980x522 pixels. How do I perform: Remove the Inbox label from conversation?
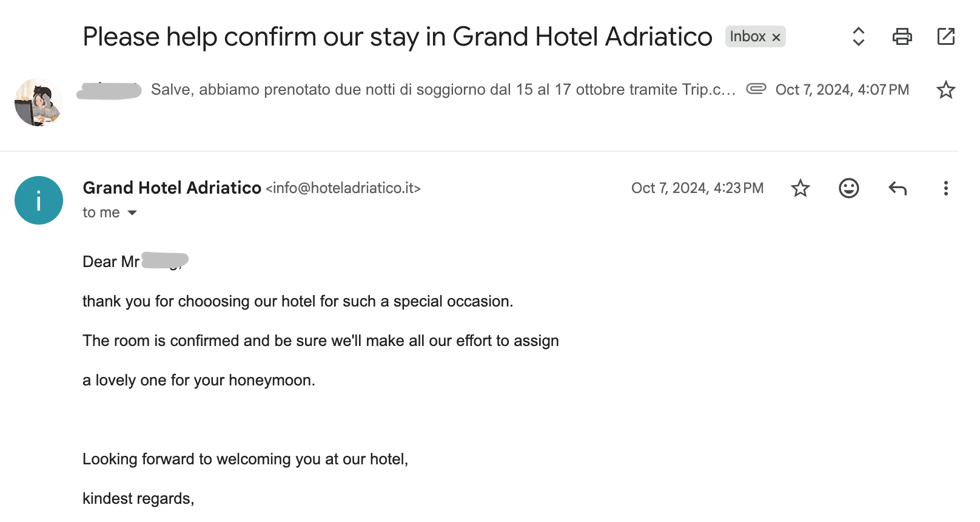[x=776, y=37]
